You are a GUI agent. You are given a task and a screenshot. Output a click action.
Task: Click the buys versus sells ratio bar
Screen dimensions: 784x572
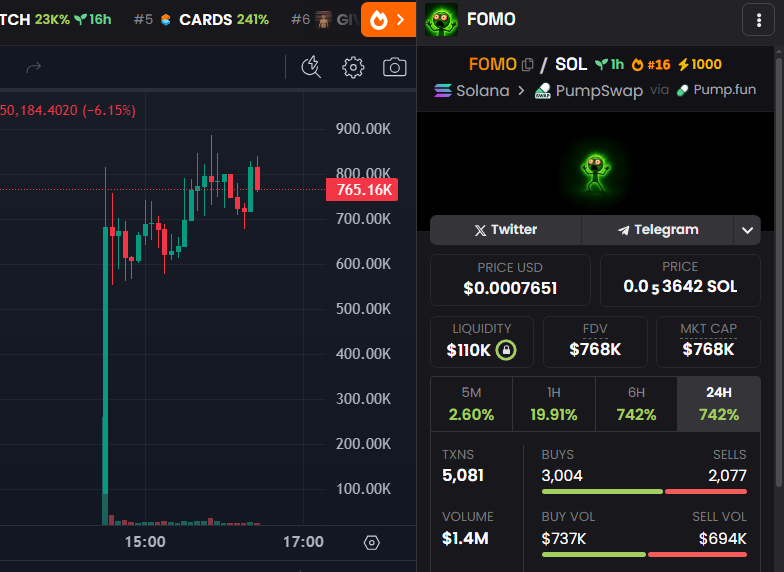click(x=644, y=492)
